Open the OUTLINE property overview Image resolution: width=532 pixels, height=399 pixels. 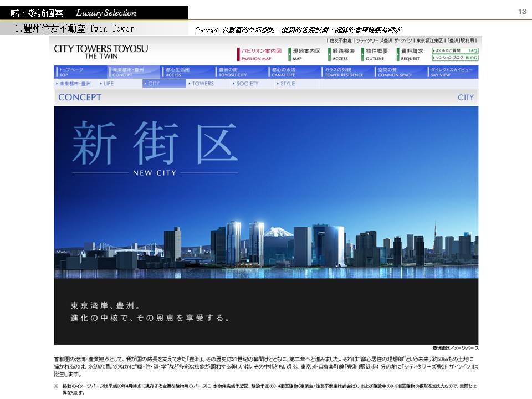pos(376,54)
